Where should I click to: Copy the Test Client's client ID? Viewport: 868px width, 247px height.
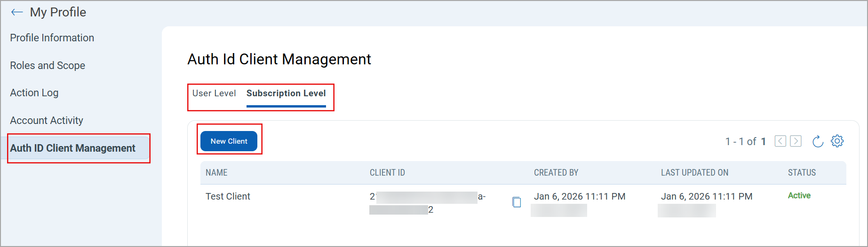517,202
